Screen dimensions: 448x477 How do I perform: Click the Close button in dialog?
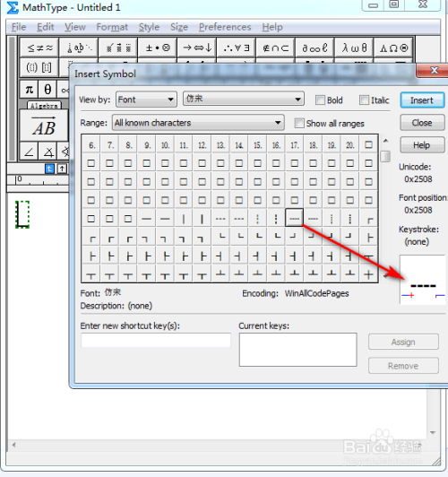pos(422,123)
